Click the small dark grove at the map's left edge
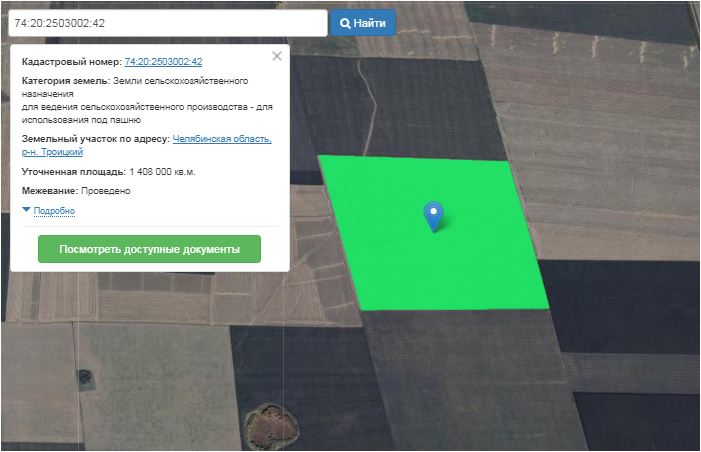The image size is (701, 452). 85,377
